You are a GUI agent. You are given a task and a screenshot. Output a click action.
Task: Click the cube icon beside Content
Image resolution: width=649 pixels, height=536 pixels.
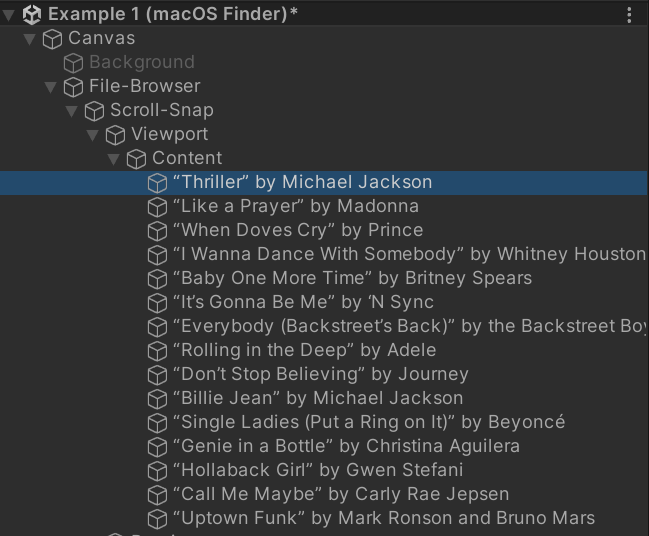(x=136, y=159)
